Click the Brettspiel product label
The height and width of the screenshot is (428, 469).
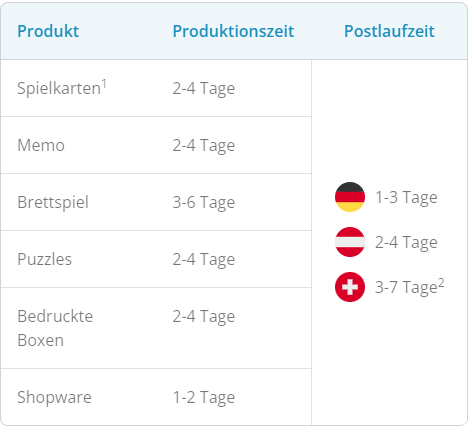53,202
